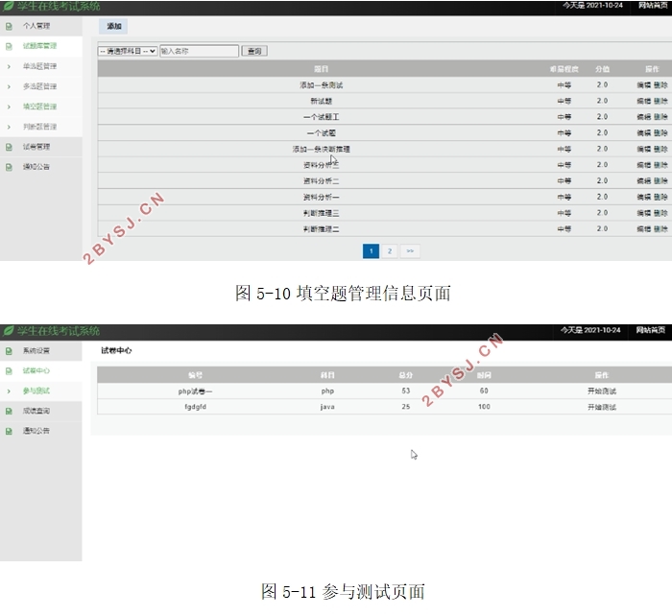The height and width of the screenshot is (616, 672).
Task: Click 删除 for the 判断推理三 row
Action: click(660, 213)
